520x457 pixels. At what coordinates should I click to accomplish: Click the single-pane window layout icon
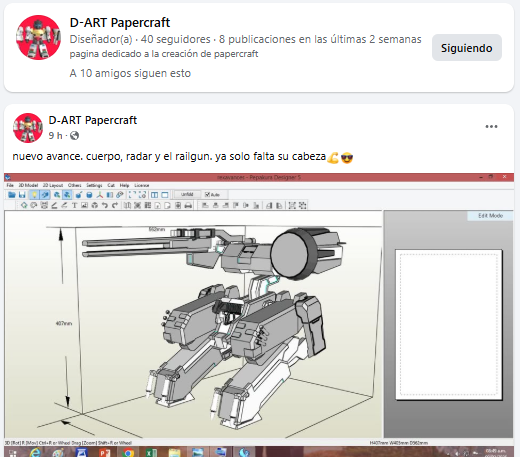tap(165, 195)
